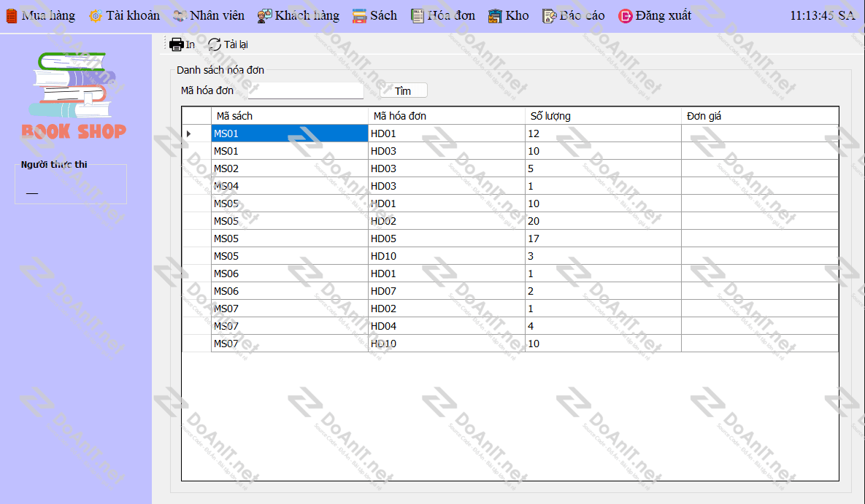This screenshot has width=865, height=504.
Task: Open the Báo cáo menu label
Action: (x=582, y=15)
